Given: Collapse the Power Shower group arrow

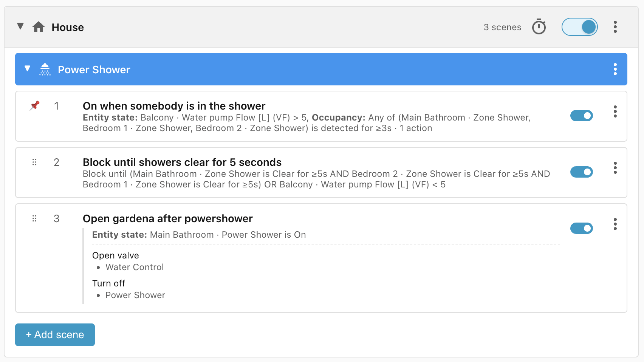Looking at the screenshot, I should pyautogui.click(x=27, y=69).
